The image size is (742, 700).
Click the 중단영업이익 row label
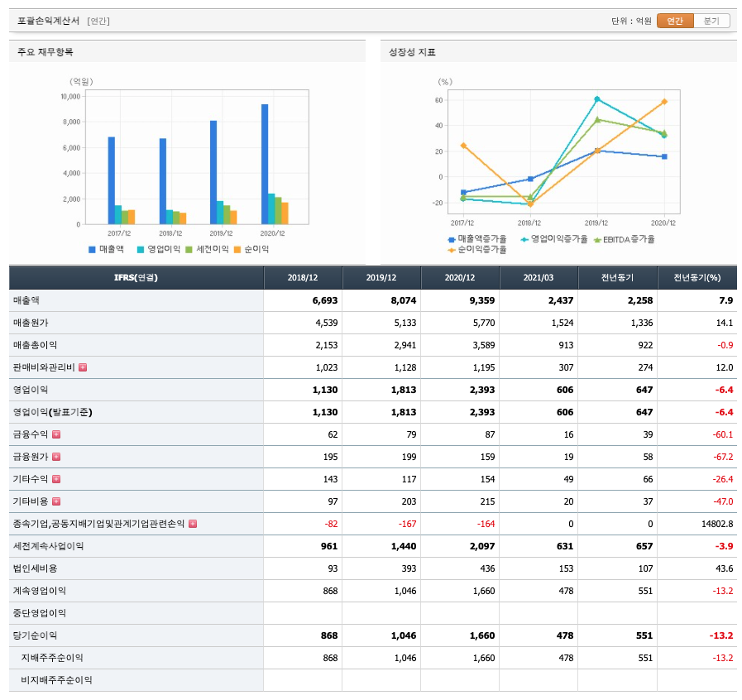pos(39,613)
